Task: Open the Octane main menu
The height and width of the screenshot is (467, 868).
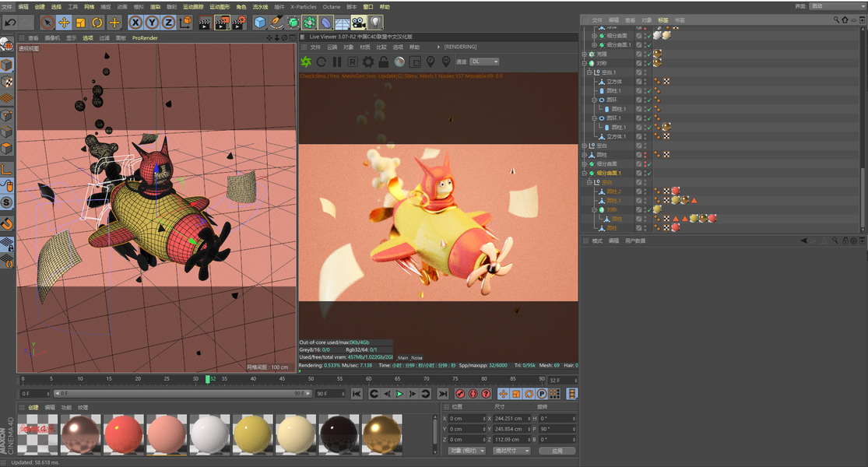Action: tap(332, 7)
